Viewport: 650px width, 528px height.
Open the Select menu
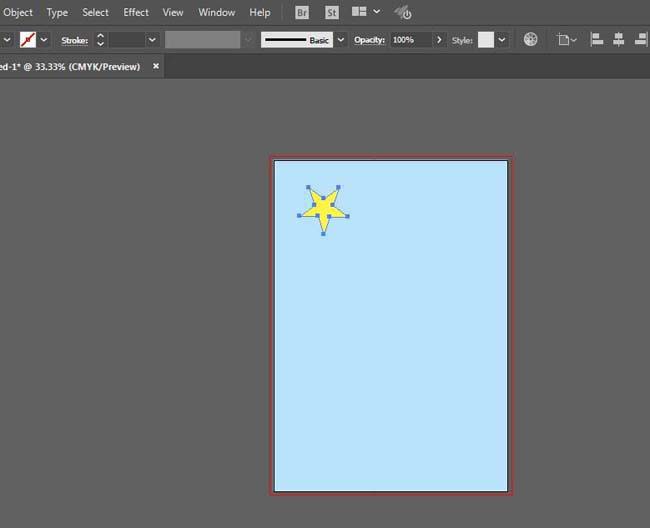95,12
